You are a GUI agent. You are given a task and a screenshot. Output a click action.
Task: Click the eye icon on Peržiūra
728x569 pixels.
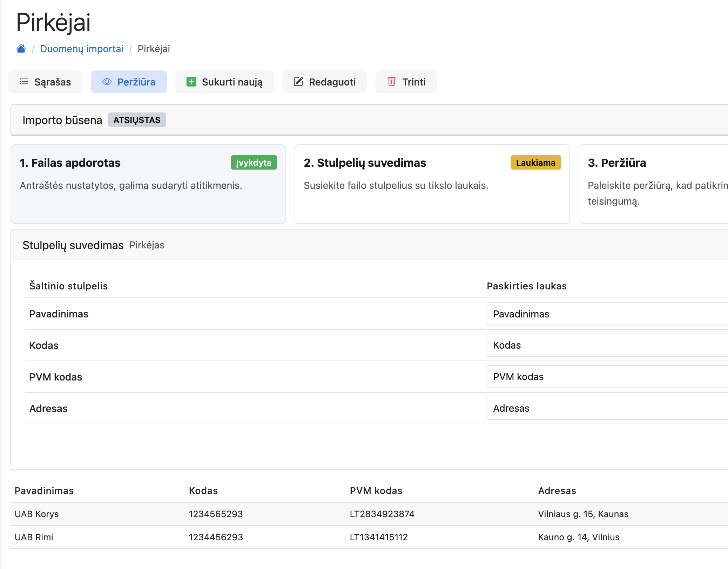(107, 82)
